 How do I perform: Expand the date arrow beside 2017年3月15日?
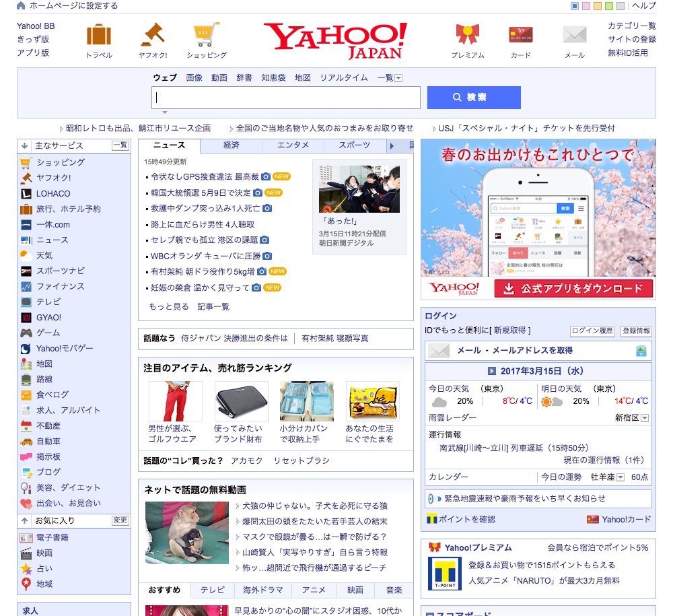click(x=492, y=372)
